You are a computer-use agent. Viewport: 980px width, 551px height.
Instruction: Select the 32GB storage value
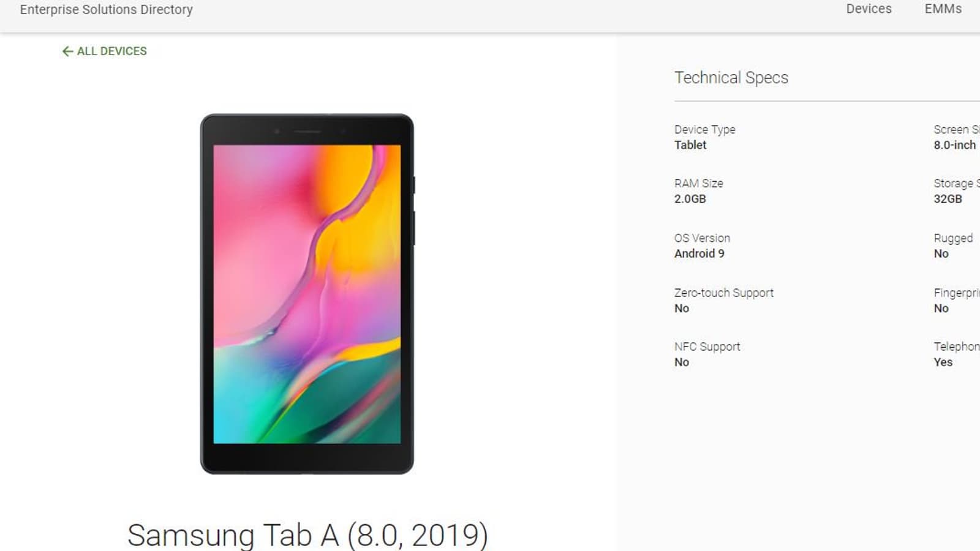click(948, 199)
